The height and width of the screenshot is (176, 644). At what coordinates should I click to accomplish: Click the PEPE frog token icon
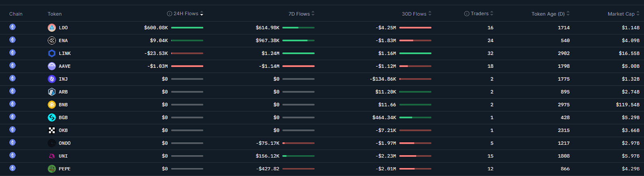coord(52,169)
